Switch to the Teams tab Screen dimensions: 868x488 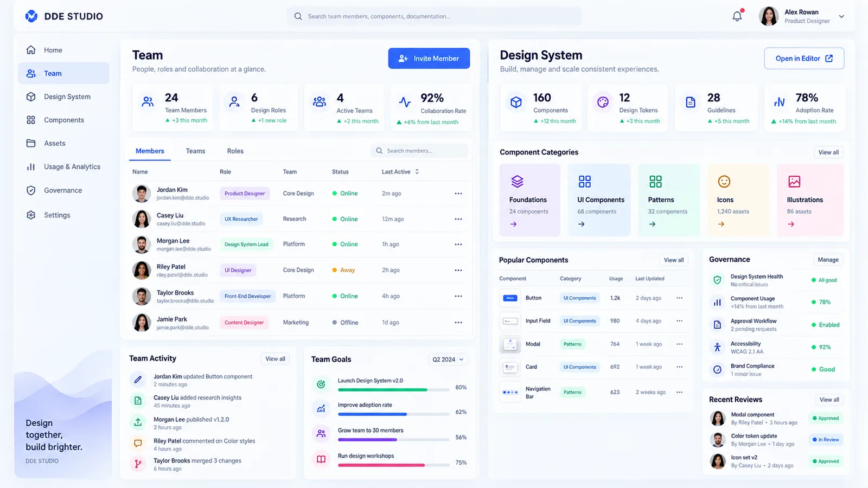coord(195,151)
